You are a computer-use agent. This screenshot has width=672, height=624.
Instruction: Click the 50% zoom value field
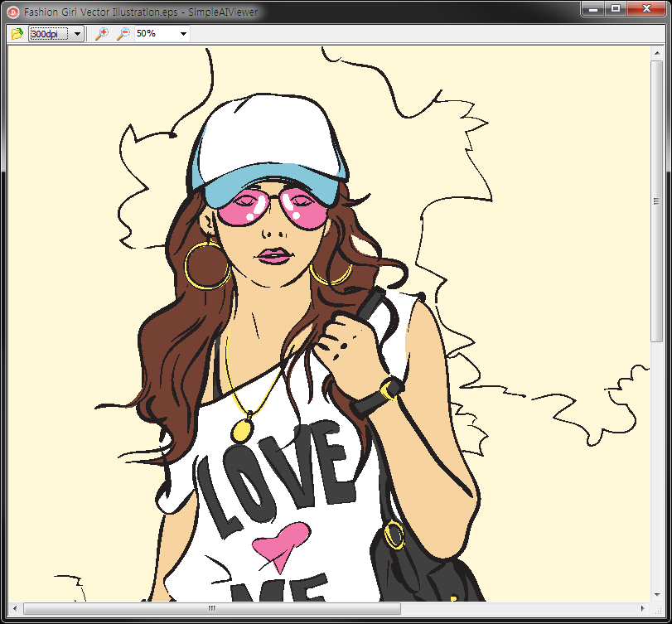click(155, 34)
